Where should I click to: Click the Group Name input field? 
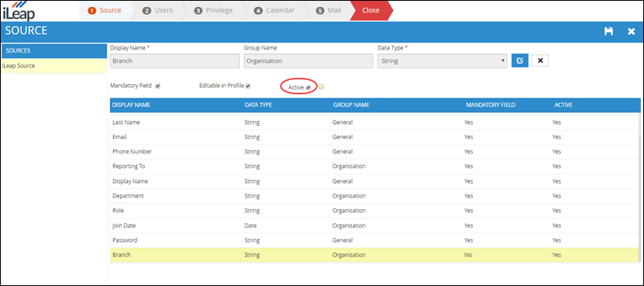(308, 61)
